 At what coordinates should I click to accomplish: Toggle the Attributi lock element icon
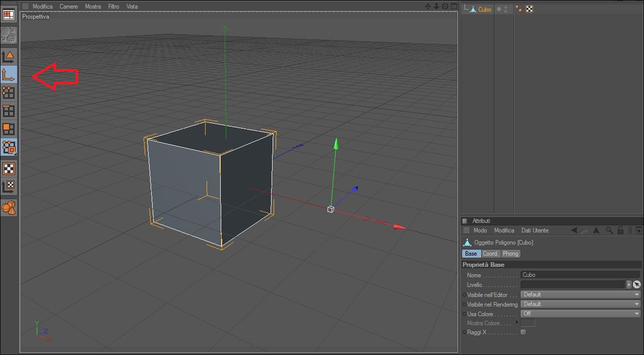pos(621,230)
